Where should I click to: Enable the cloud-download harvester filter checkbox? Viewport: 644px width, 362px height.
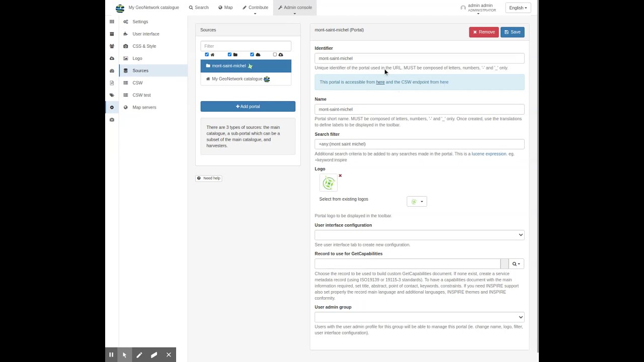[x=275, y=54]
